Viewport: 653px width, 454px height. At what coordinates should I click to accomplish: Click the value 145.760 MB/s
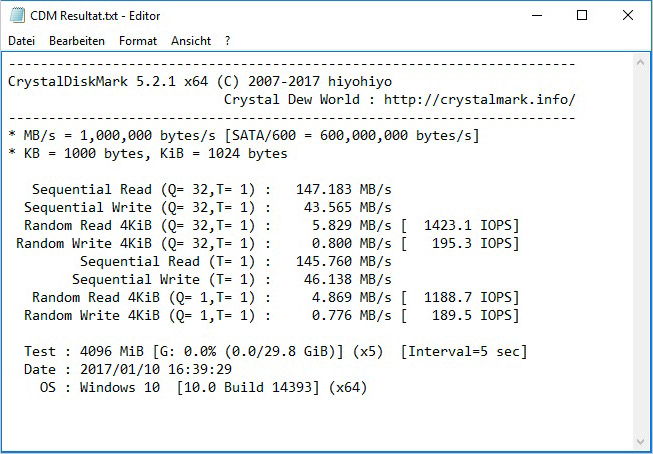(x=344, y=262)
